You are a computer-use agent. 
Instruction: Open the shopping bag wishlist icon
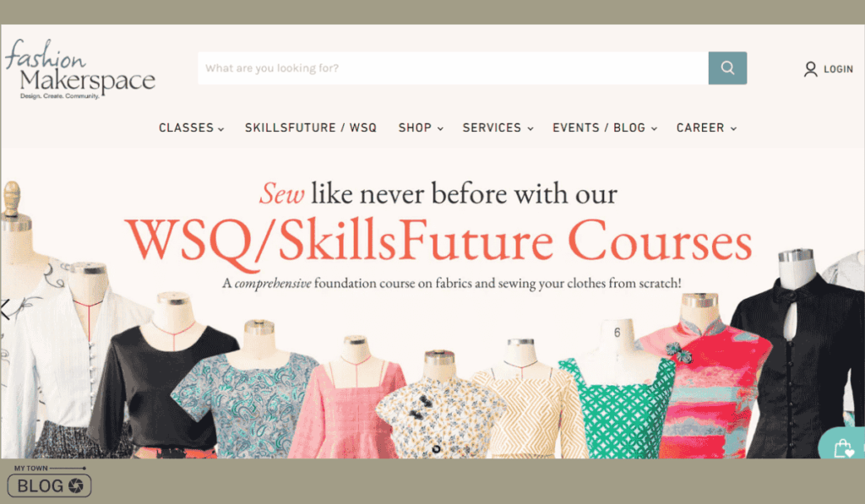pyautogui.click(x=843, y=448)
